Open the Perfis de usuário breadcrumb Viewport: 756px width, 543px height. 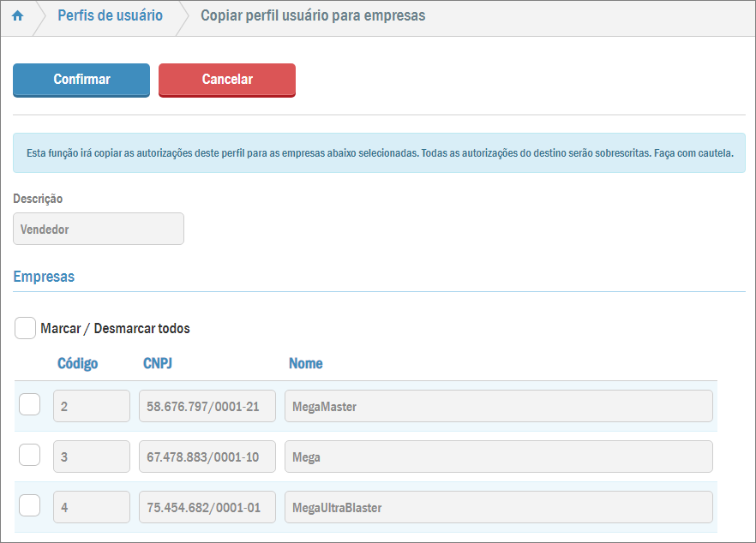pos(110,16)
